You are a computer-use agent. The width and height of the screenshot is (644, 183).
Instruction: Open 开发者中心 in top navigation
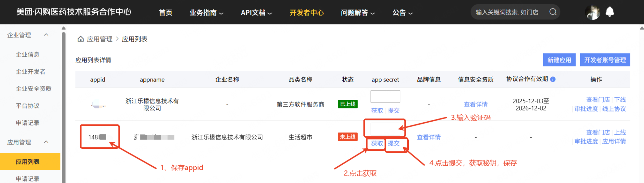[307, 12]
